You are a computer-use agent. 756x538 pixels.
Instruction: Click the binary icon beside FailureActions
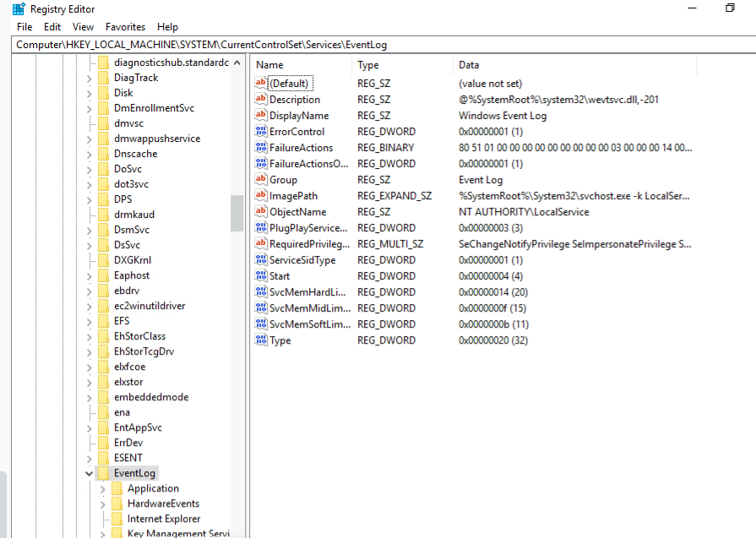pos(261,147)
